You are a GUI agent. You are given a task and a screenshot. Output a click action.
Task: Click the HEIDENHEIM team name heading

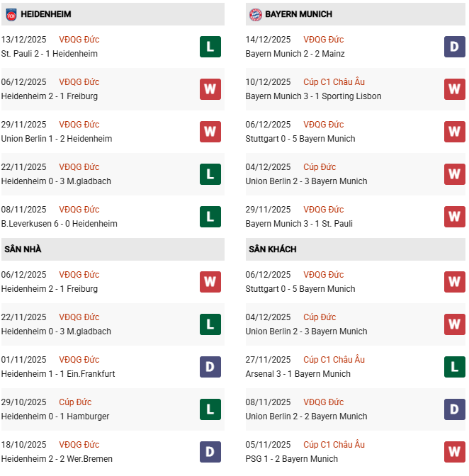coord(46,14)
